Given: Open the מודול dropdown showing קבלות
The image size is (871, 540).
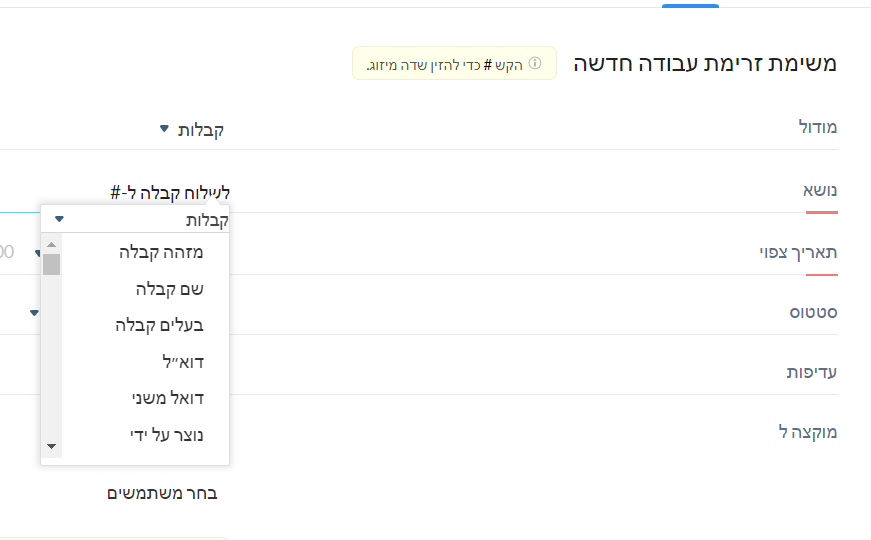Looking at the screenshot, I should (x=193, y=129).
